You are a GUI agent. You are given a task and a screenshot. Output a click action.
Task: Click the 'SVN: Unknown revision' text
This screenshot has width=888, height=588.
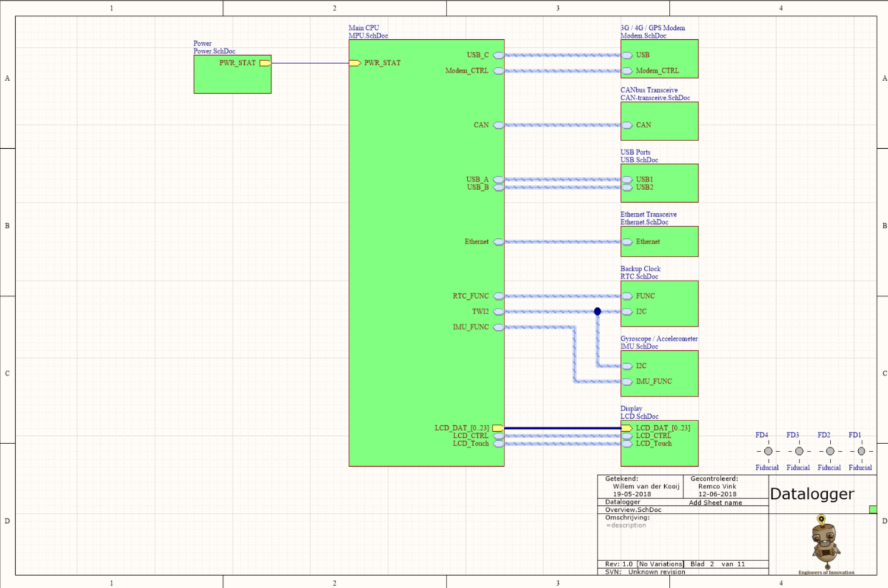(645, 572)
